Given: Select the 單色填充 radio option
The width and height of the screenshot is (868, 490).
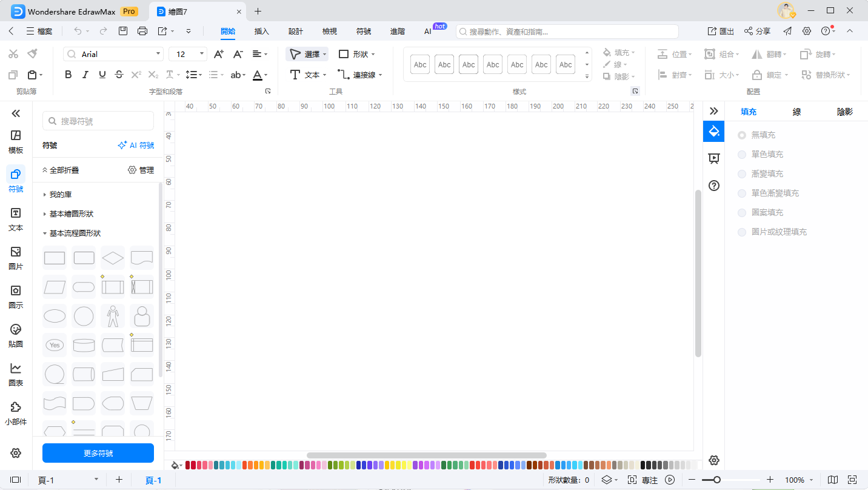Looking at the screenshot, I should (x=742, y=155).
